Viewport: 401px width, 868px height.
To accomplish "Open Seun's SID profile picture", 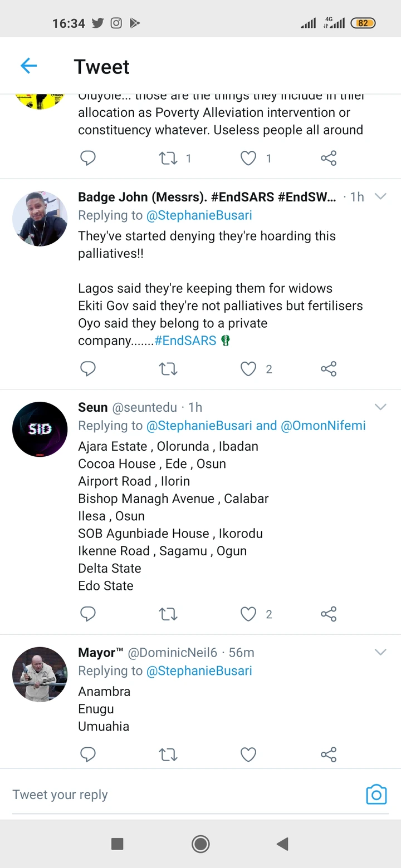I will point(40,429).
